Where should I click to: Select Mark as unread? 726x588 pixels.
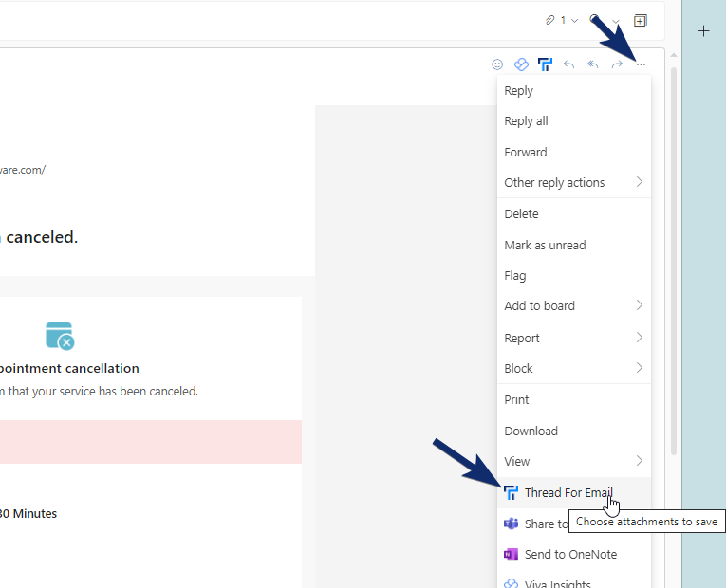pos(574,246)
